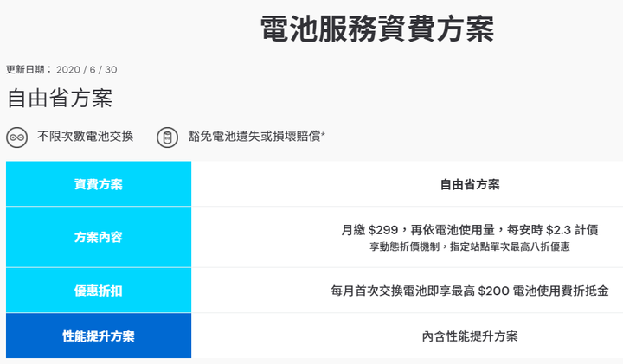This screenshot has width=623, height=364.
Task: Select the dark blue 性能提升方案 cell
Action: [99, 335]
